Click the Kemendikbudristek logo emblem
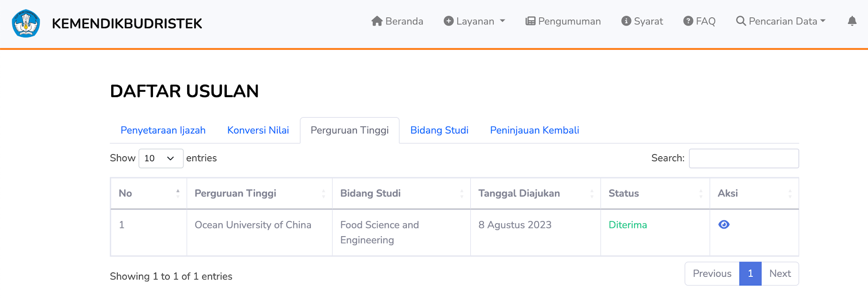The image size is (868, 298). click(26, 23)
